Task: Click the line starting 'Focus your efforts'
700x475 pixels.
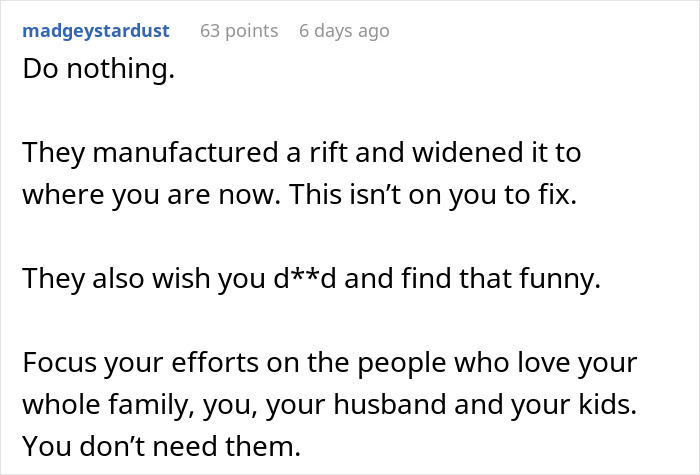Action: [329, 362]
